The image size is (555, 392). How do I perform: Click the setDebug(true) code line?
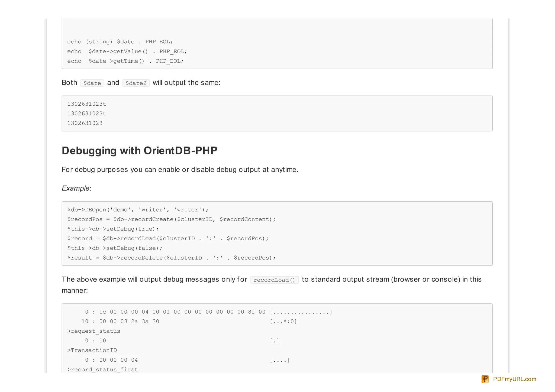pyautogui.click(x=113, y=229)
